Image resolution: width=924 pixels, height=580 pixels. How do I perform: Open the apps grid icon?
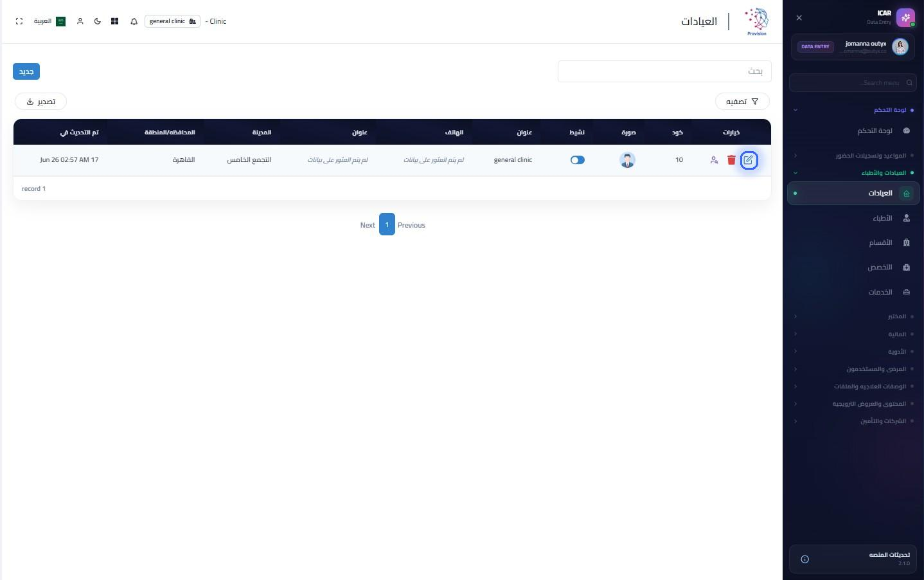pos(114,21)
